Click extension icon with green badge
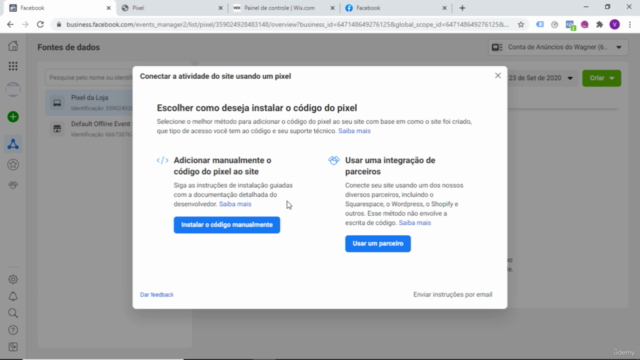The image size is (640, 360). pyautogui.click(x=570, y=25)
